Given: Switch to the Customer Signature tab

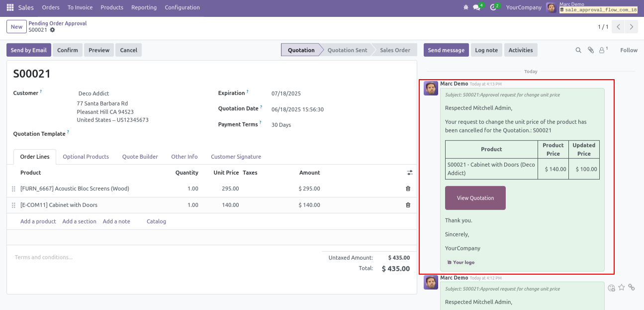Looking at the screenshot, I should coord(236,157).
